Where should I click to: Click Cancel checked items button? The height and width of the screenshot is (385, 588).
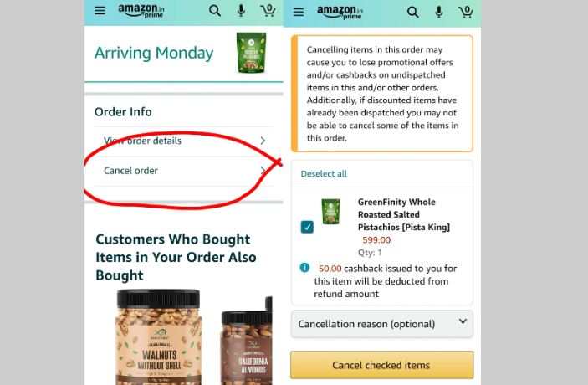[x=382, y=365]
